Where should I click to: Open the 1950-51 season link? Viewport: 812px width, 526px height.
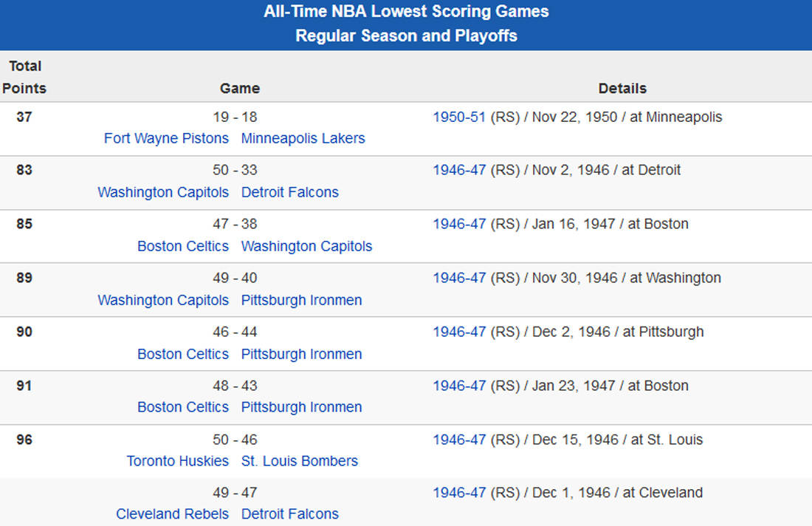(x=459, y=117)
